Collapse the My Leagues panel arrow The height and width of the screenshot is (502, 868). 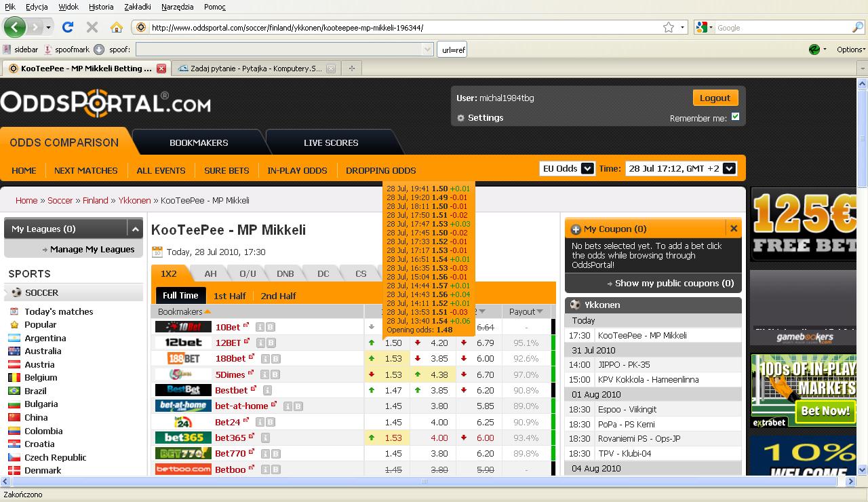[135, 229]
